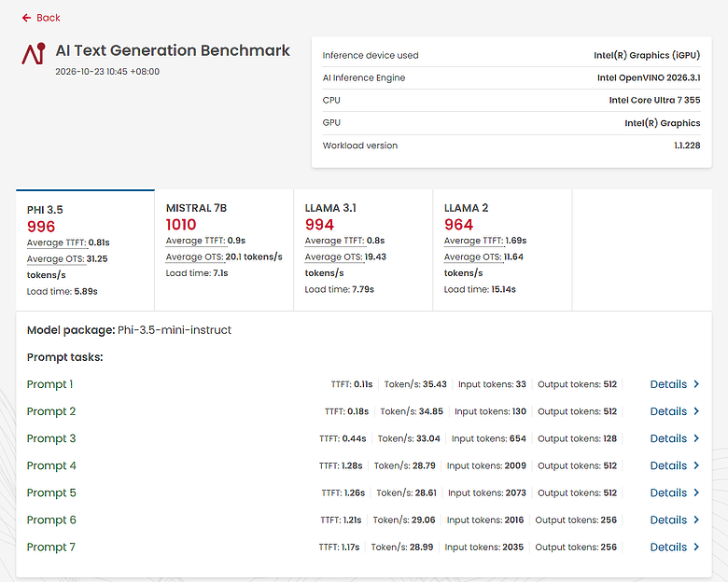Click Prompt 6 Token/s value 29.06
The image size is (728, 582).
(424, 520)
